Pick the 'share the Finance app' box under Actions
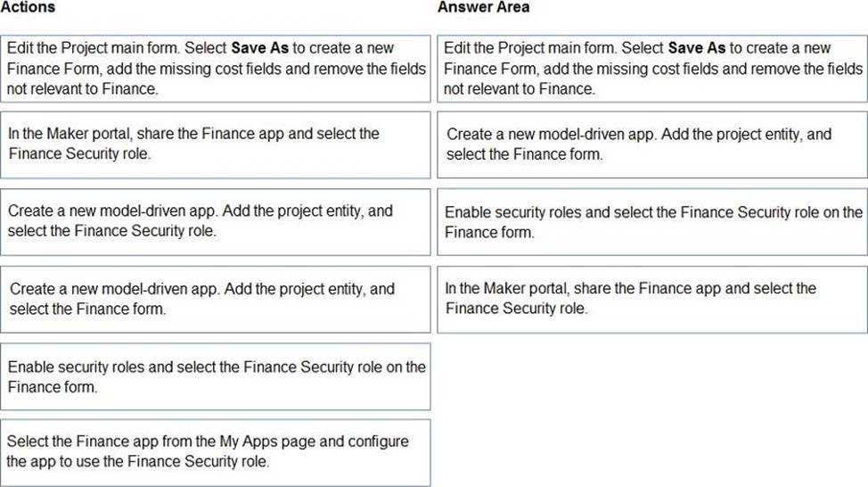Viewport: 868px width, 487px height. click(x=216, y=144)
